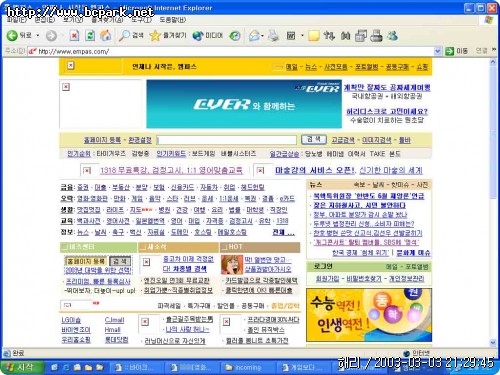Open the Mail envelope toolbar icon

[x=254, y=36]
